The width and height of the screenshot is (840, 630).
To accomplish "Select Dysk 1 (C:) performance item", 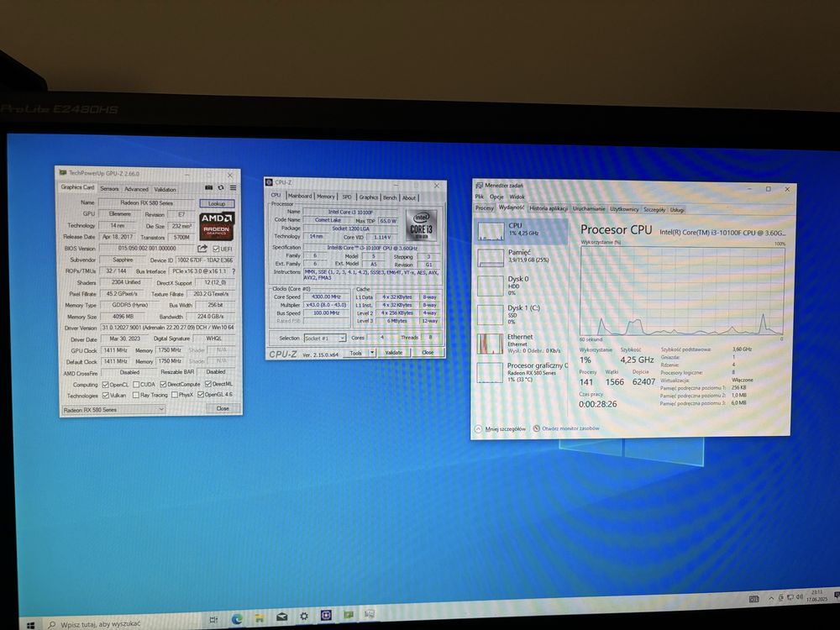I will pos(522,314).
